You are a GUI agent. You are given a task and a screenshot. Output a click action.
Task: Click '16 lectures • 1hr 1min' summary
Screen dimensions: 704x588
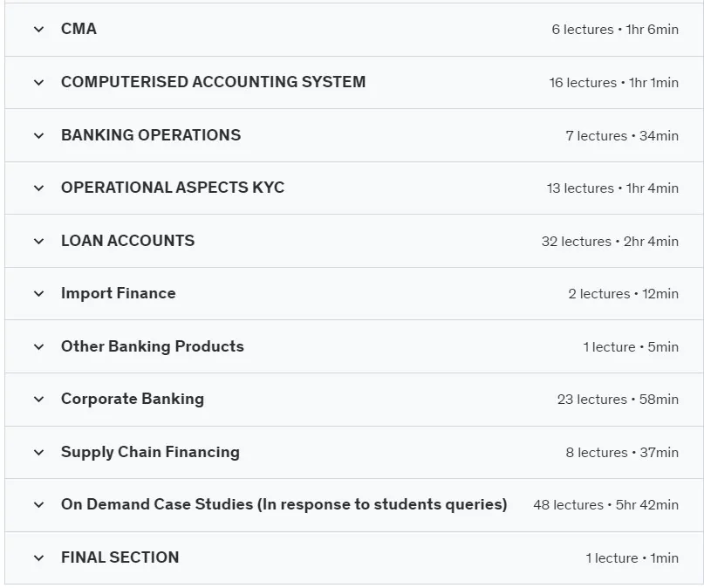[614, 83]
